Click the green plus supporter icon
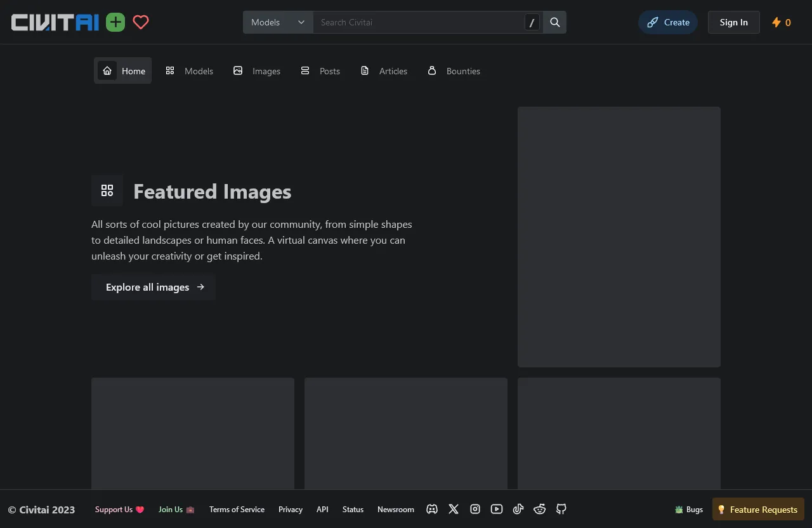The width and height of the screenshot is (812, 528). [115, 23]
